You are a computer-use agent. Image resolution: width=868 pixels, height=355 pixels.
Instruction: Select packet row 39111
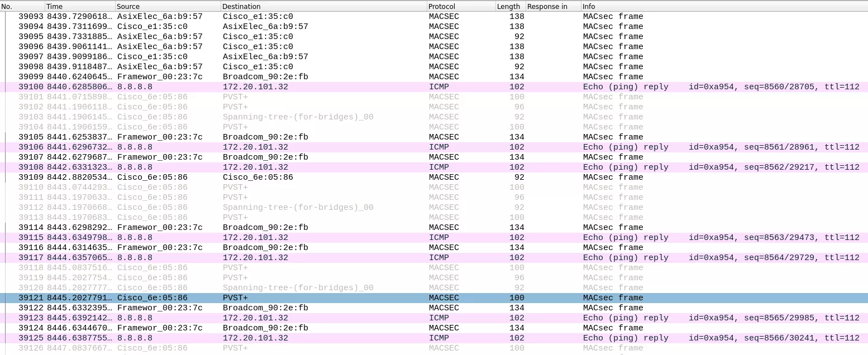[x=434, y=198]
